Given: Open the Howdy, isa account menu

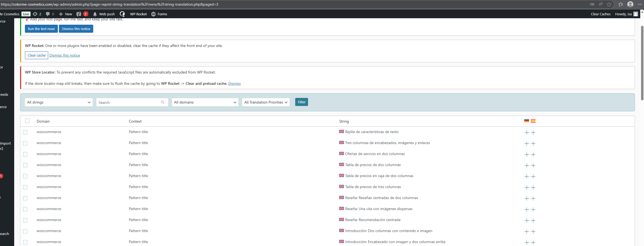Looking at the screenshot, I should pyautogui.click(x=626, y=14).
